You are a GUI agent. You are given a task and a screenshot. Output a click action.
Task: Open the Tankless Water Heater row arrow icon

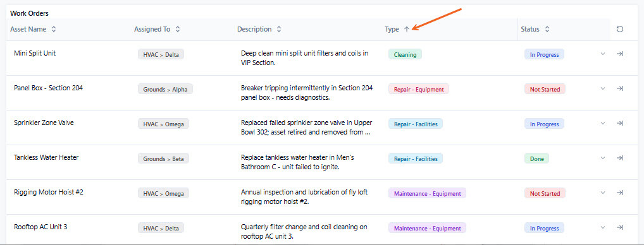[620, 158]
